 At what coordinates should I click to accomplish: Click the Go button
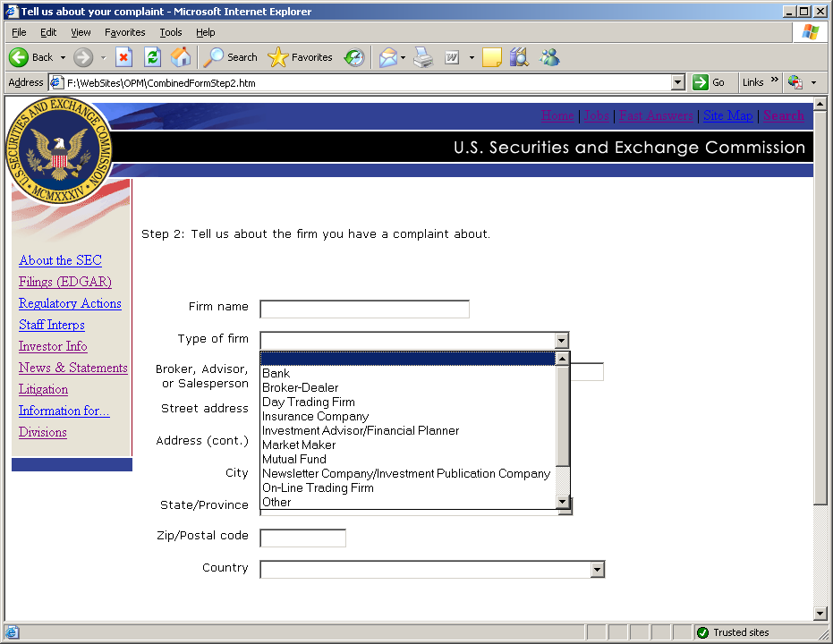(710, 82)
